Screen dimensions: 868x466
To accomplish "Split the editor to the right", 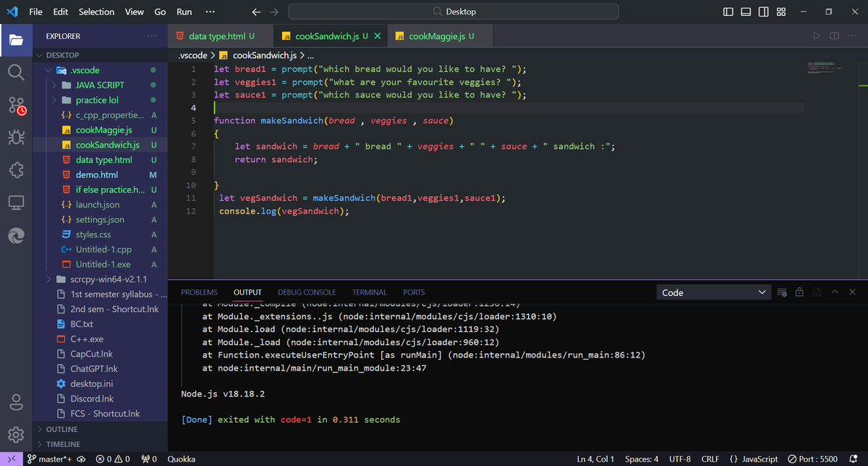I will pos(834,35).
